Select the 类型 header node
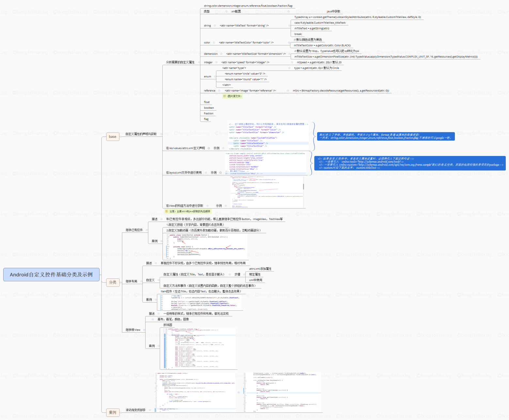This screenshot has width=509, height=420. 207,11
